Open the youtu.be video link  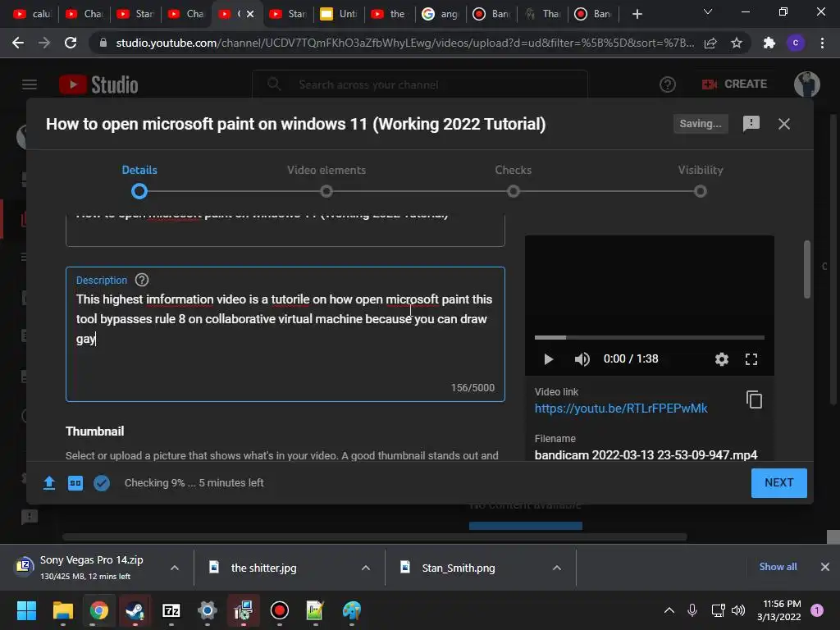(621, 409)
